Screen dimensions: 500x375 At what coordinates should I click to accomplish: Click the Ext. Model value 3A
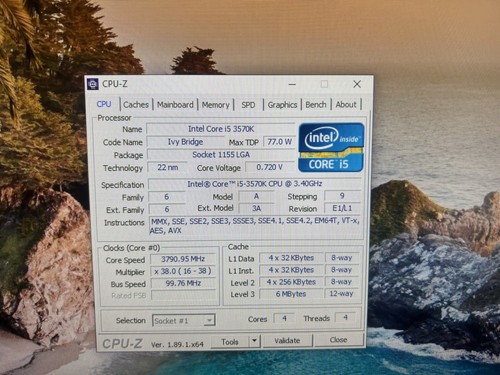coord(256,208)
